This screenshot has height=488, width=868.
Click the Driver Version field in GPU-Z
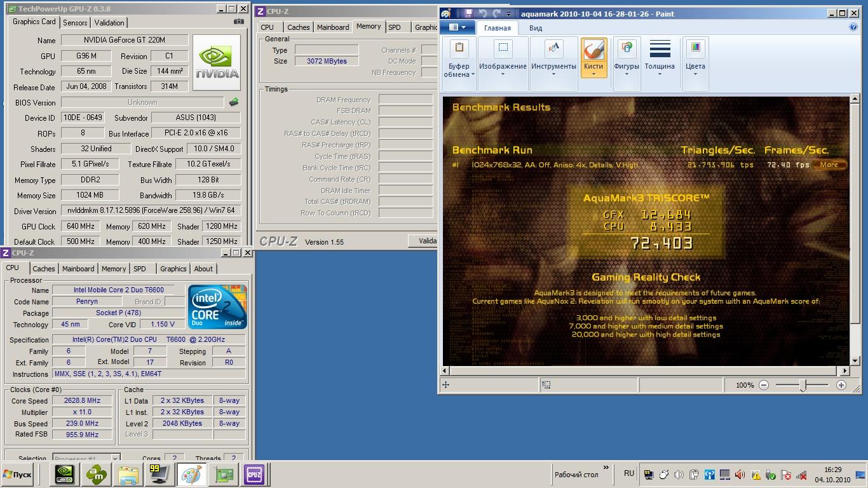[x=151, y=211]
